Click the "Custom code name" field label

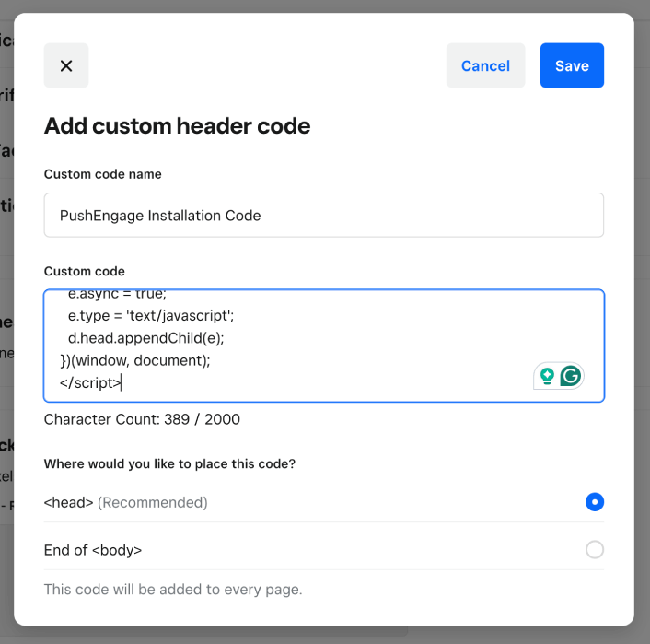tap(103, 174)
